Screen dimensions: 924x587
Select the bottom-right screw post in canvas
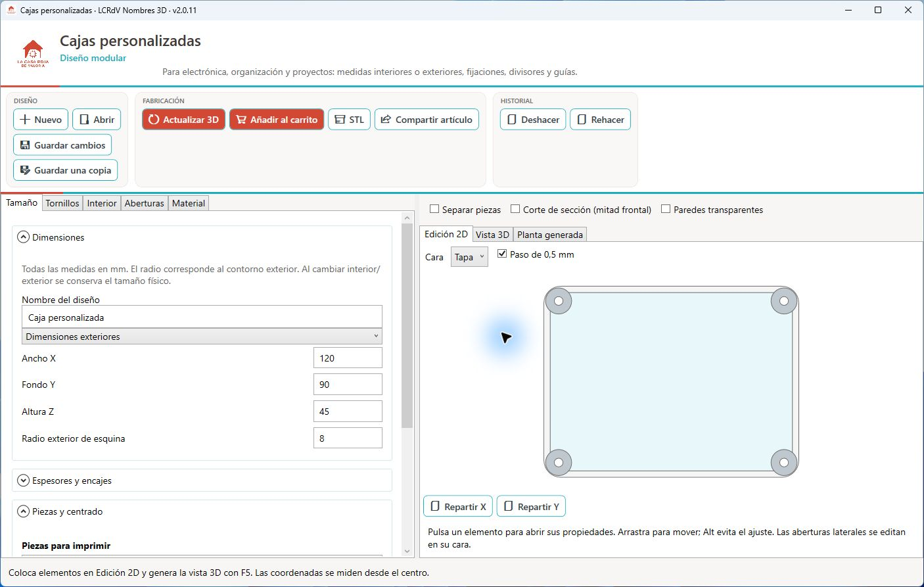click(784, 462)
